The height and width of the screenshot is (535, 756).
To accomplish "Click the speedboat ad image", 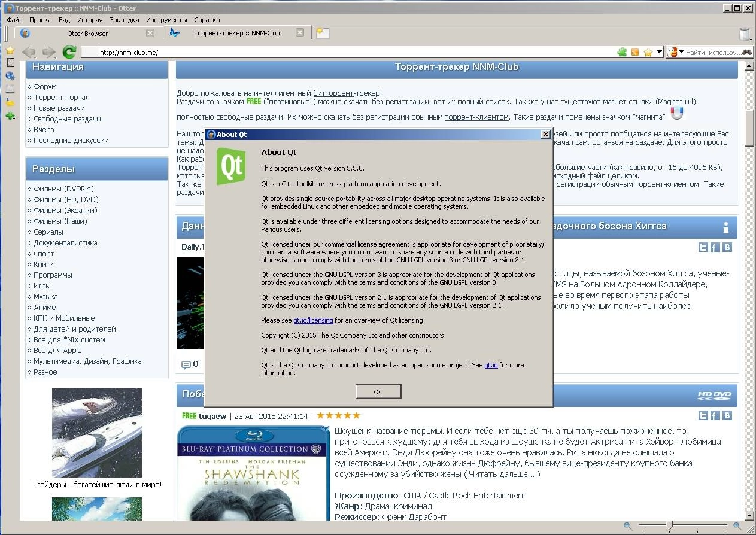I will click(97, 433).
